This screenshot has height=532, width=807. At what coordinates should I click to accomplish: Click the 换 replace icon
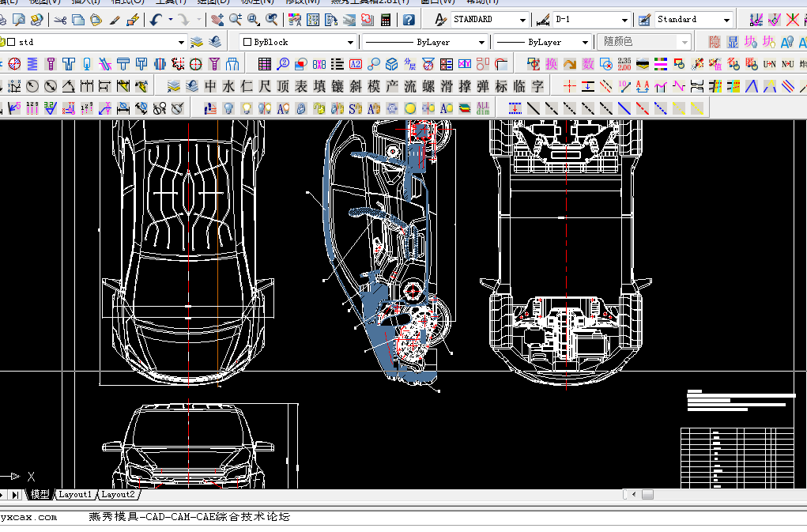point(552,64)
